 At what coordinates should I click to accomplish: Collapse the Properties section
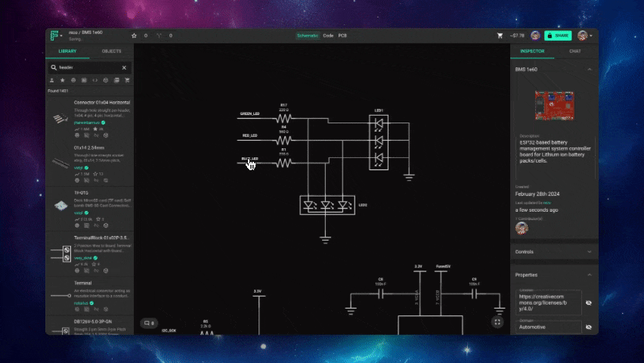point(590,275)
